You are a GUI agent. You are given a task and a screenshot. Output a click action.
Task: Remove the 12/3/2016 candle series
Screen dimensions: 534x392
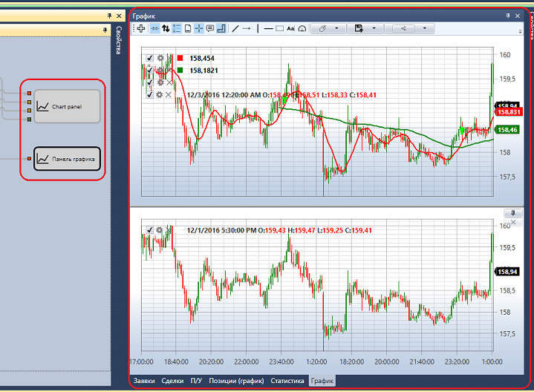click(x=169, y=95)
